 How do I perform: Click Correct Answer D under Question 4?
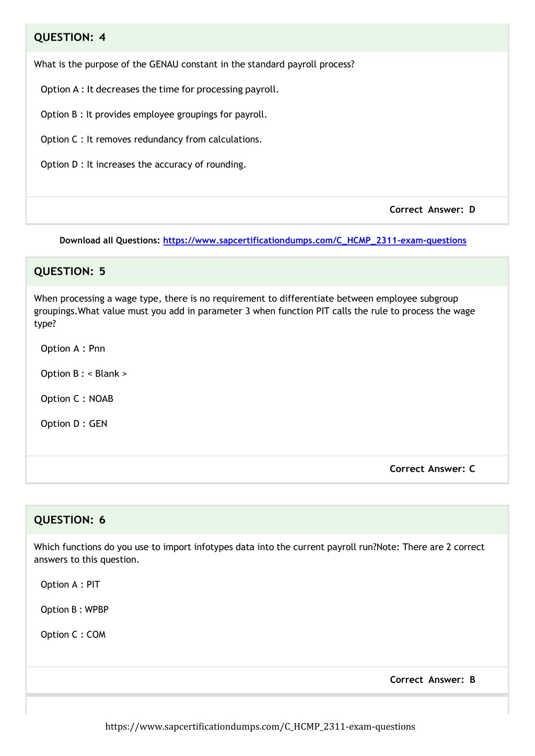tap(432, 210)
